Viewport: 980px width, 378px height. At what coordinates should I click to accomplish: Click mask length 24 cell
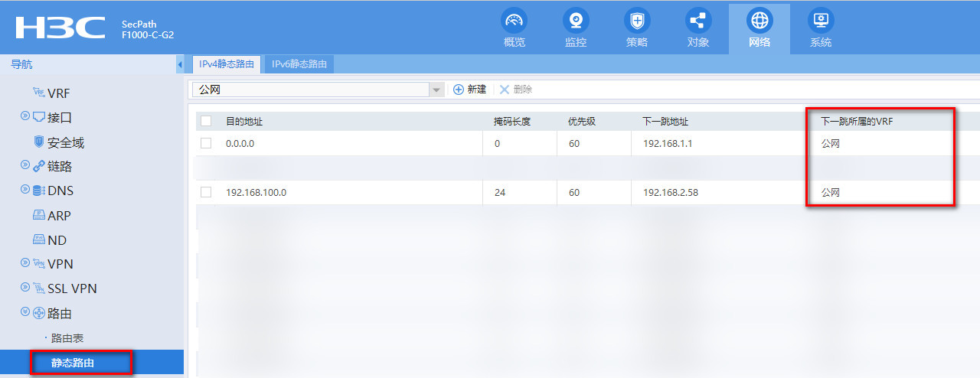point(500,192)
